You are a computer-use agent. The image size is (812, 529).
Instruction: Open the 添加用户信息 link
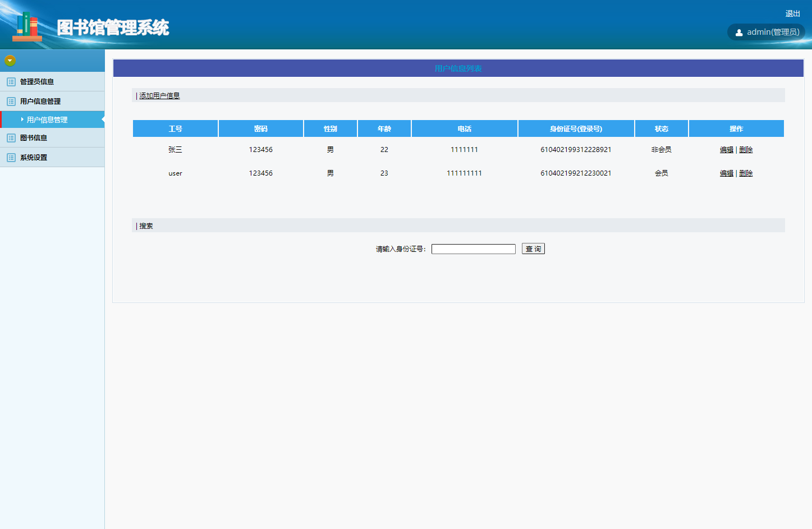click(x=159, y=96)
